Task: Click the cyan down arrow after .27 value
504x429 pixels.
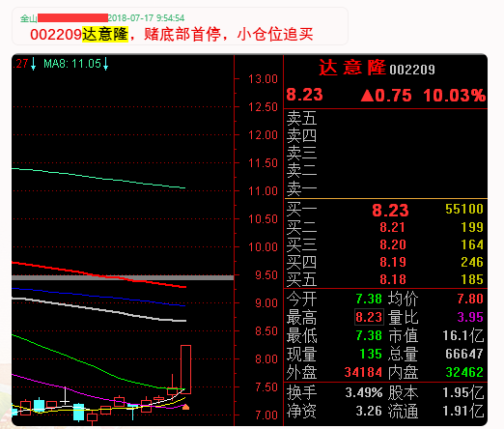Action: click(x=33, y=64)
